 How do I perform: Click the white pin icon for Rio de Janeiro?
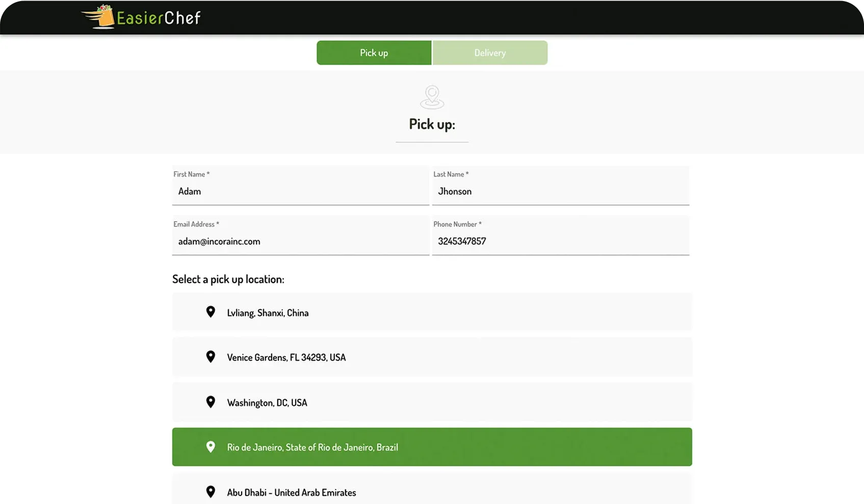[211, 447]
